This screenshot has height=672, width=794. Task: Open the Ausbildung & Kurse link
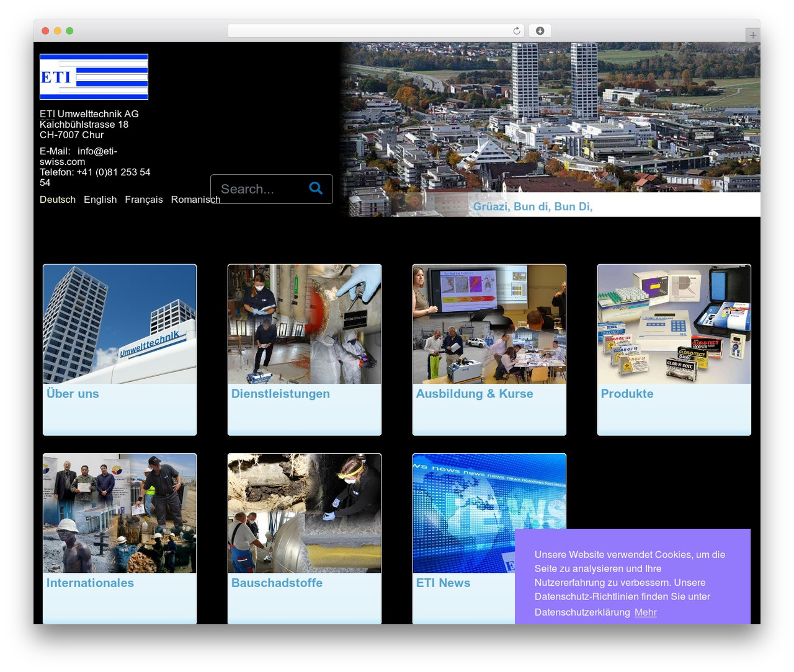[475, 394]
